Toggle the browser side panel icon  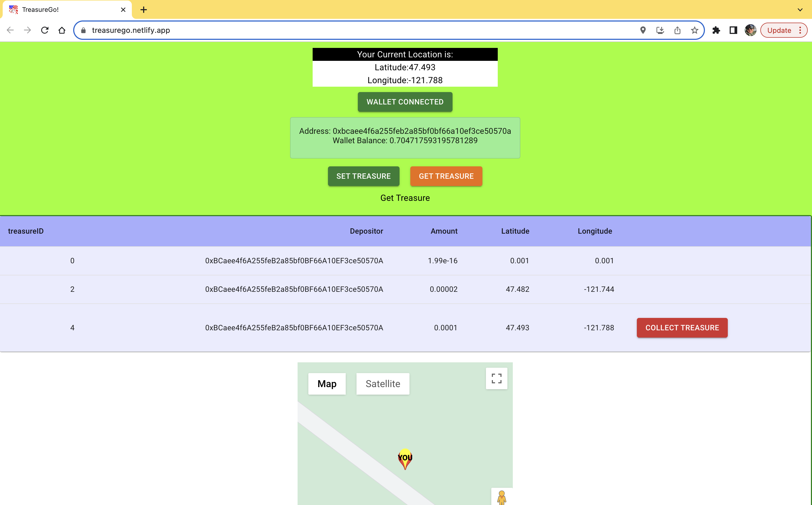[733, 30]
